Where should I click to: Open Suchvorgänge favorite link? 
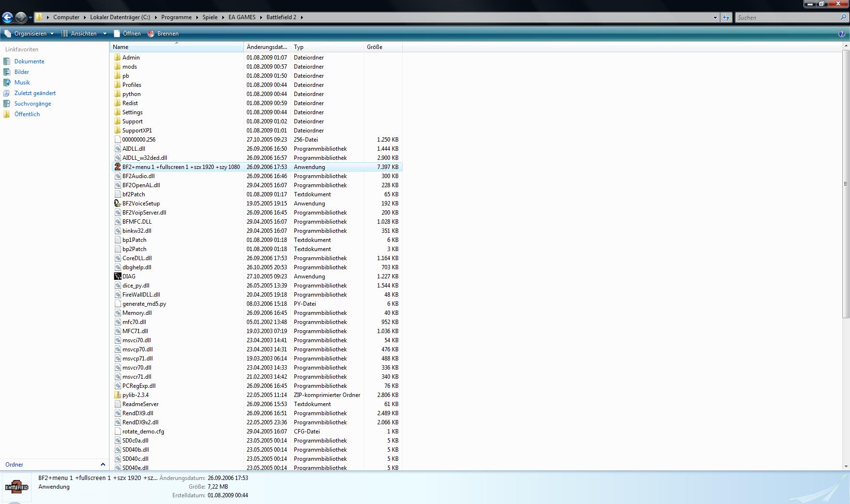[33, 104]
